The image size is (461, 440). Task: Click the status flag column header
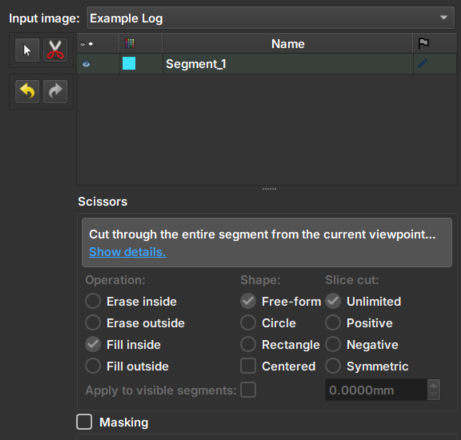coord(423,43)
